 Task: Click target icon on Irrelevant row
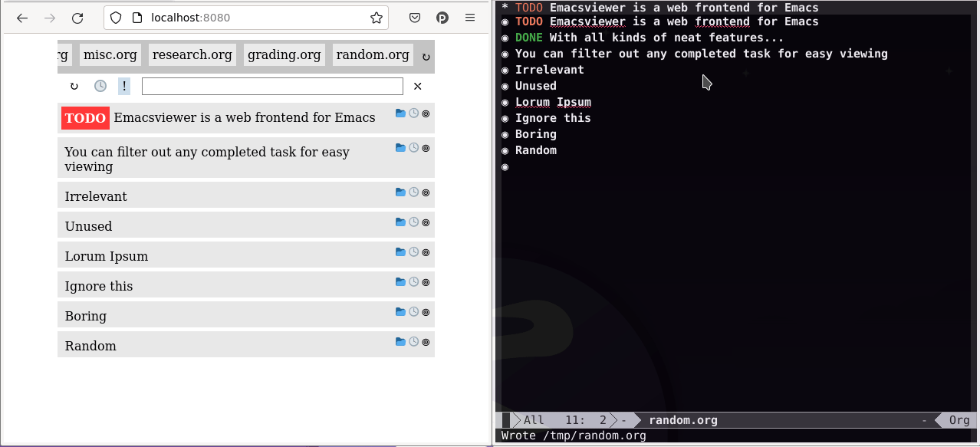[426, 192]
